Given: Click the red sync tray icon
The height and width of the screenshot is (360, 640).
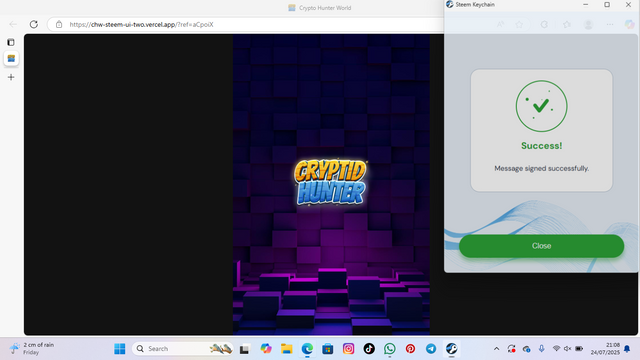Looking at the screenshot, I should (511, 349).
